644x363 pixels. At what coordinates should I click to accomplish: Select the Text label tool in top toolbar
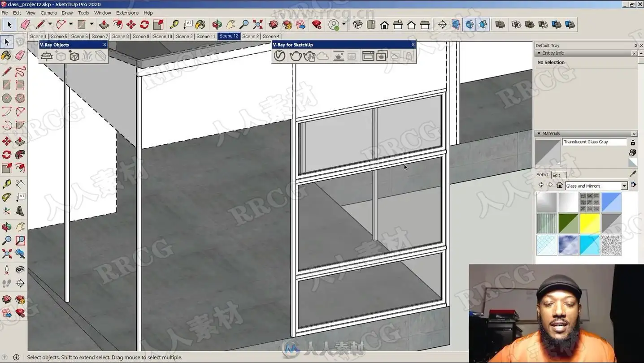(x=187, y=24)
